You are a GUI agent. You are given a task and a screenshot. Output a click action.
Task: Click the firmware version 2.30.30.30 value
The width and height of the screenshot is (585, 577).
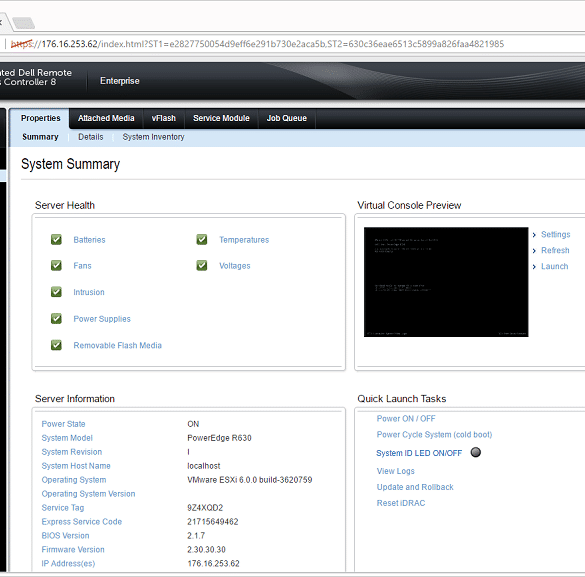pyautogui.click(x=206, y=550)
